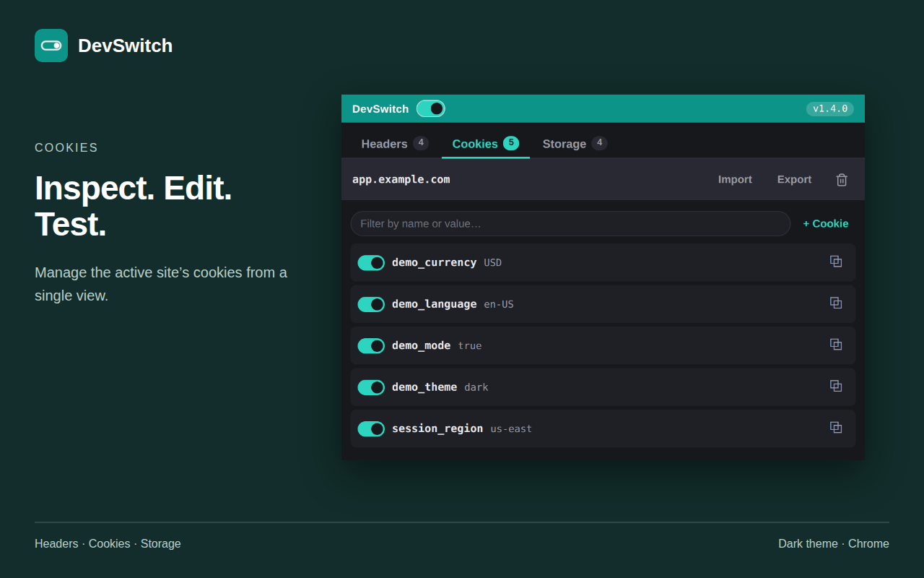
Task: Select the dark cookie value
Action: [x=476, y=387]
